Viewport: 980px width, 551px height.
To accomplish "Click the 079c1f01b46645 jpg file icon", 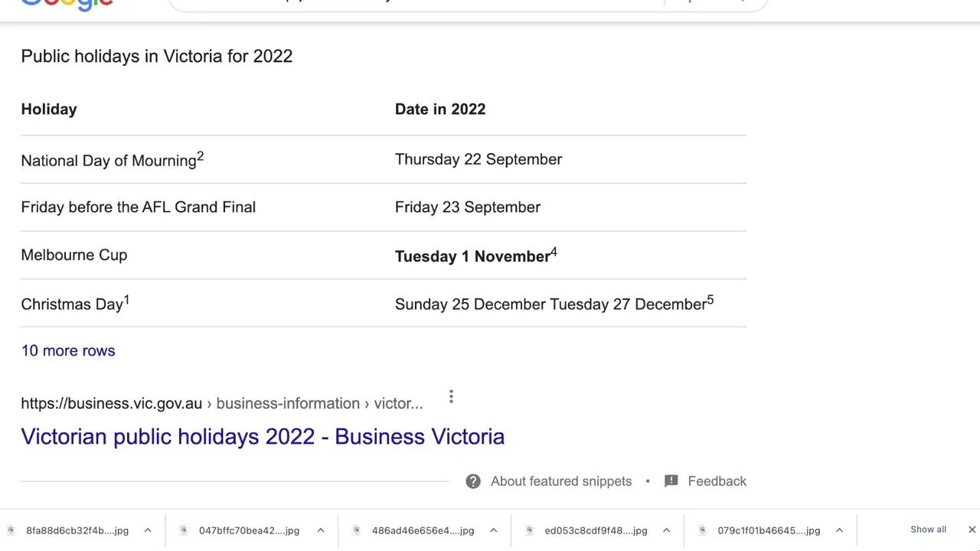I will click(x=702, y=530).
